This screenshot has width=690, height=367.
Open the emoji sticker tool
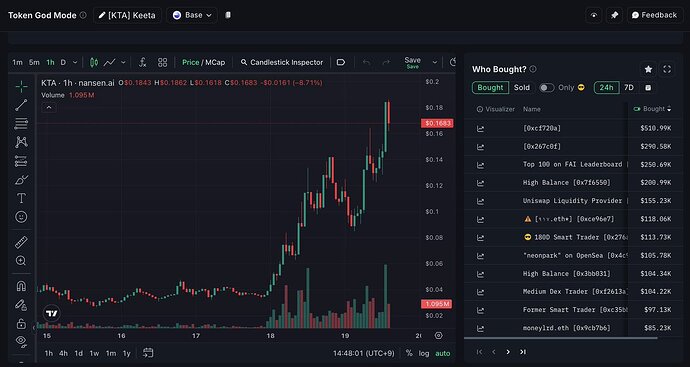pyautogui.click(x=21, y=217)
